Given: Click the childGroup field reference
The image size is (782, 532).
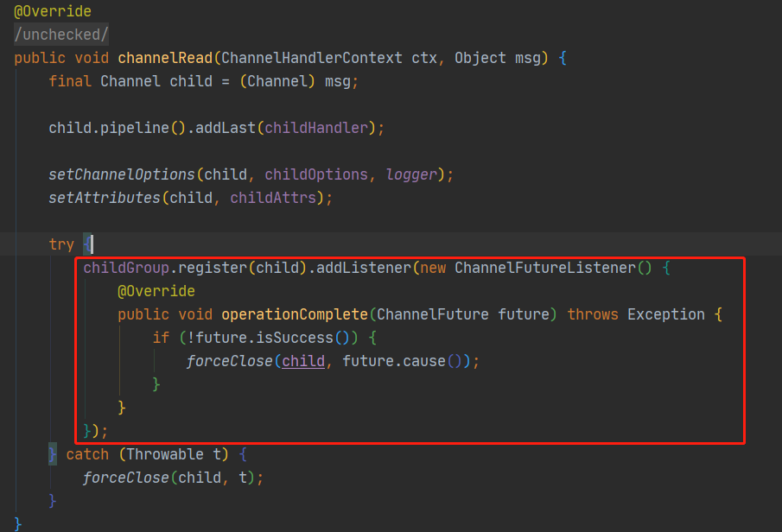Looking at the screenshot, I should (x=126, y=268).
